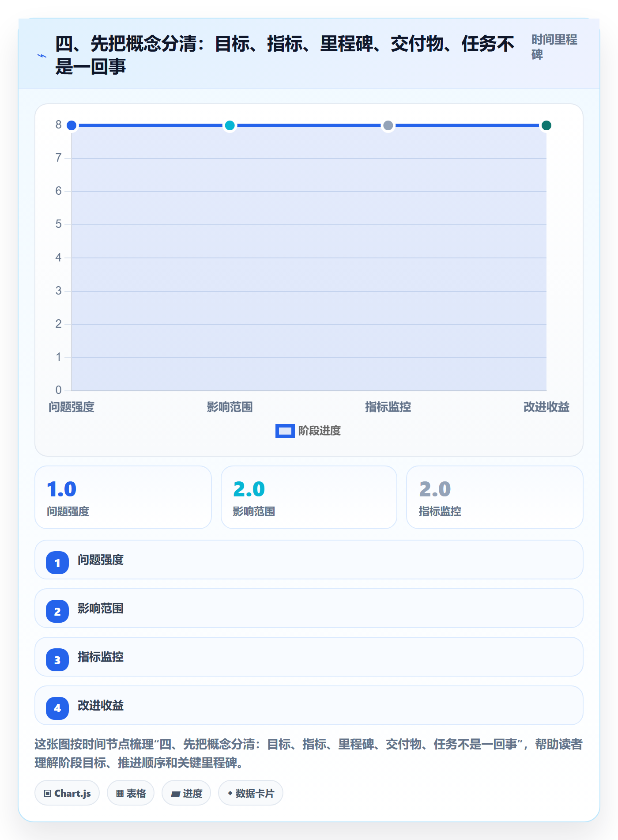Open the cyan 2.0 影响范围 data card
618x840 pixels.
[x=309, y=497]
